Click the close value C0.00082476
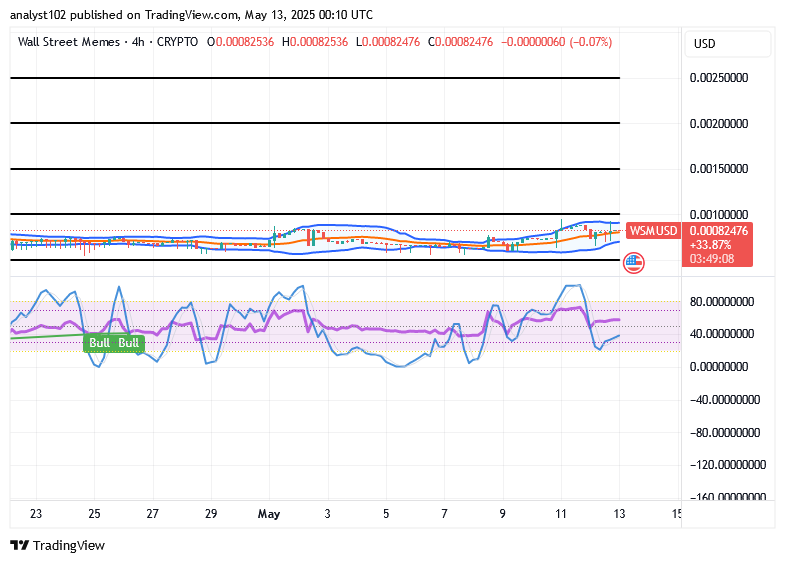Viewport: 785px width, 563px height. tap(461, 42)
